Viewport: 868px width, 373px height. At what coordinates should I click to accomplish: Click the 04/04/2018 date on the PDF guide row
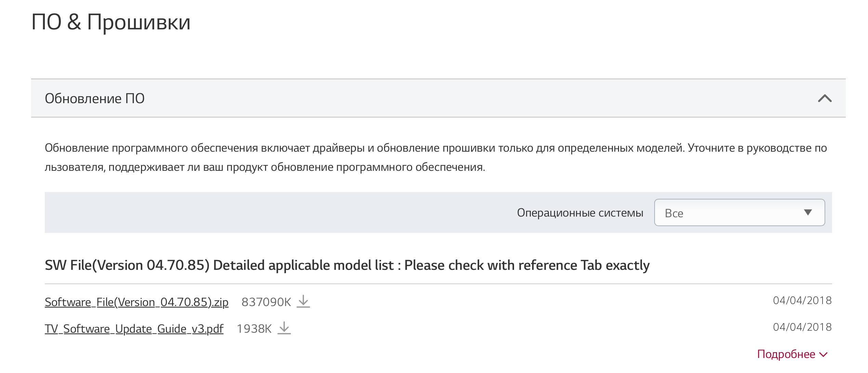802,327
